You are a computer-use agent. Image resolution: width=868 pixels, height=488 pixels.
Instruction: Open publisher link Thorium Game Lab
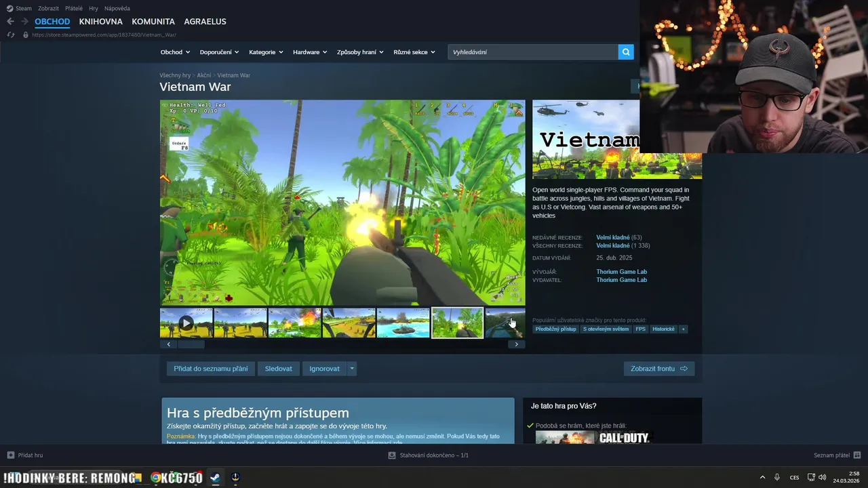622,280
